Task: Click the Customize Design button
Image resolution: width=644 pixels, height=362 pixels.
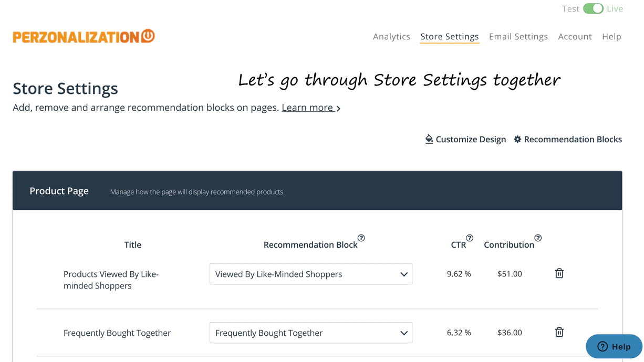Action: 465,139
